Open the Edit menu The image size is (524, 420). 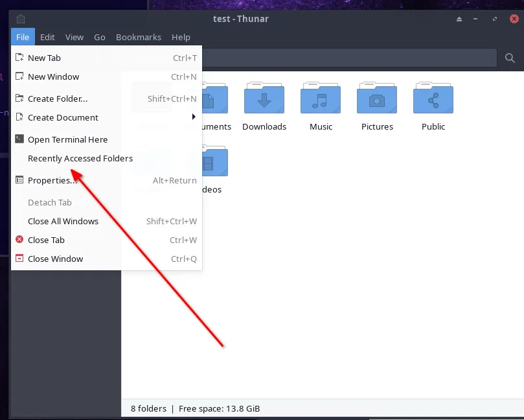47,37
